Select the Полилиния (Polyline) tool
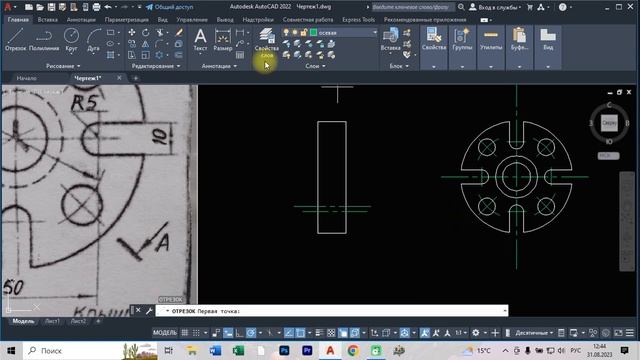 44,40
